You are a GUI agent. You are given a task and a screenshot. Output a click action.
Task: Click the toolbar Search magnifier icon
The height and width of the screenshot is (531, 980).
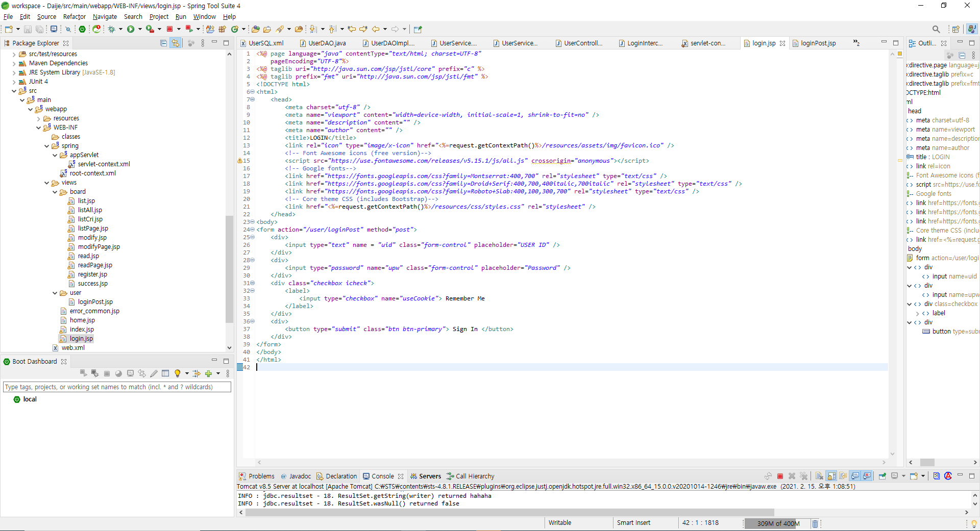(x=936, y=29)
